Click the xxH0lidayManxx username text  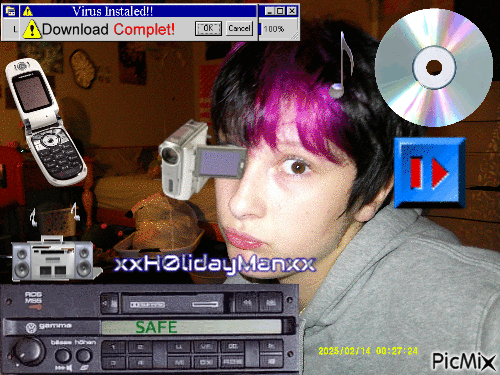tap(215, 265)
